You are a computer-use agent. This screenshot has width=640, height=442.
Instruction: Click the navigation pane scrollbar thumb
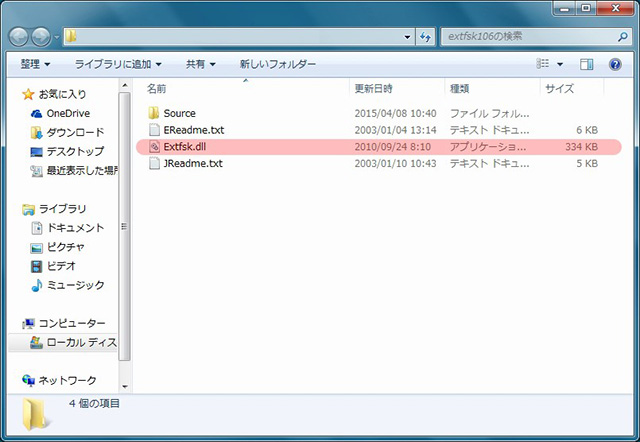click(124, 227)
